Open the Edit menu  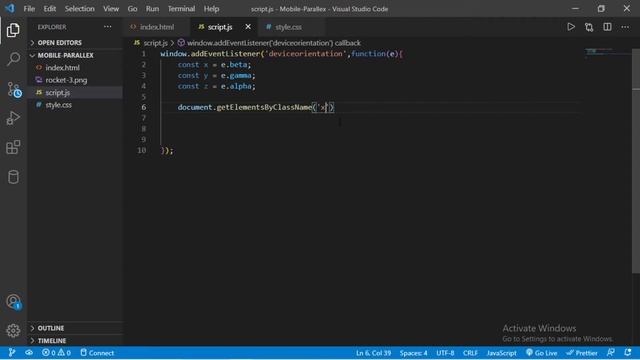pos(50,9)
